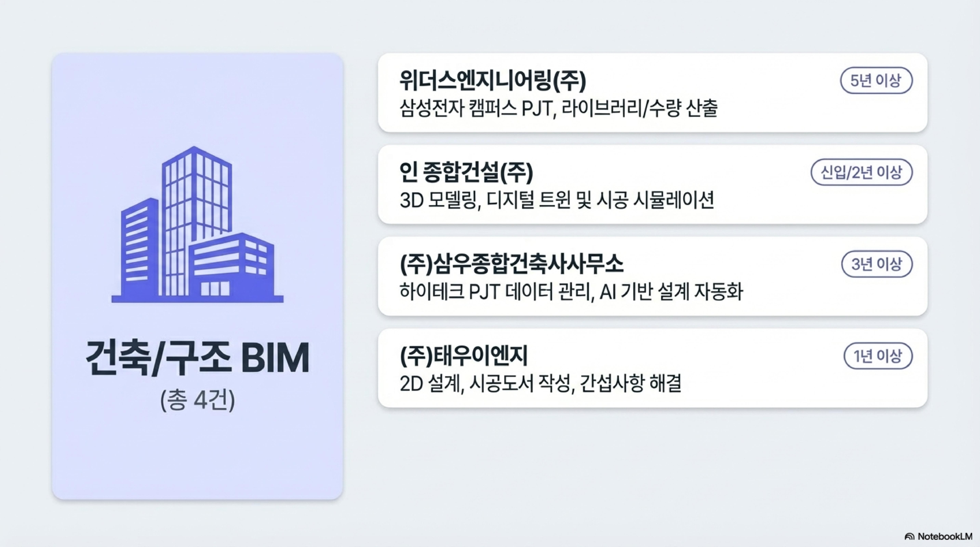Open the 위더스엔지니어링(주) job card
Image resolution: width=980 pixels, height=547 pixels.
coord(652,93)
